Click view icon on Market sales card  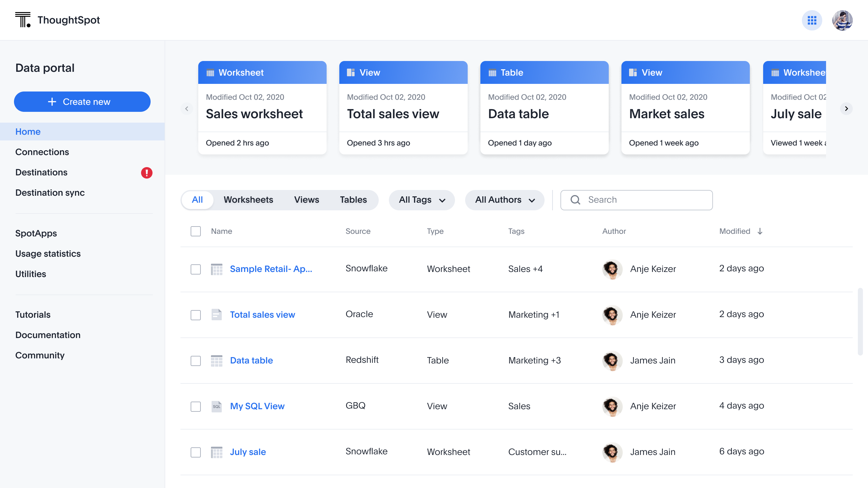pos(633,72)
